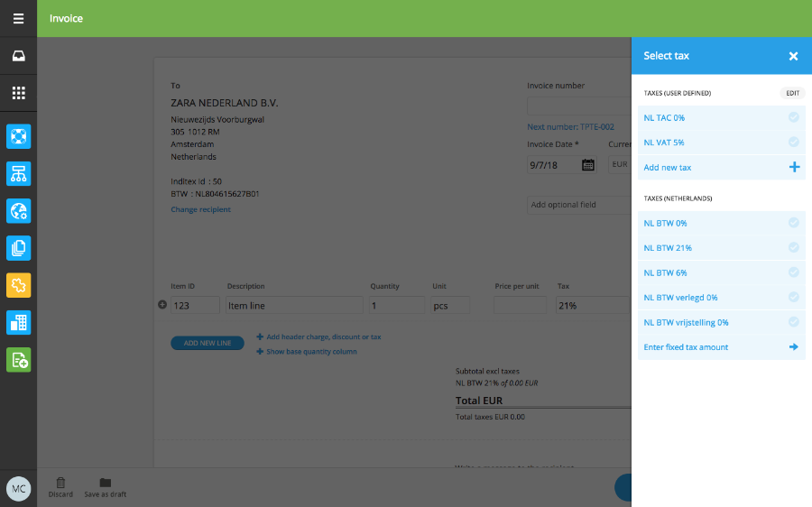Open the lifebuoy support app

click(19, 137)
